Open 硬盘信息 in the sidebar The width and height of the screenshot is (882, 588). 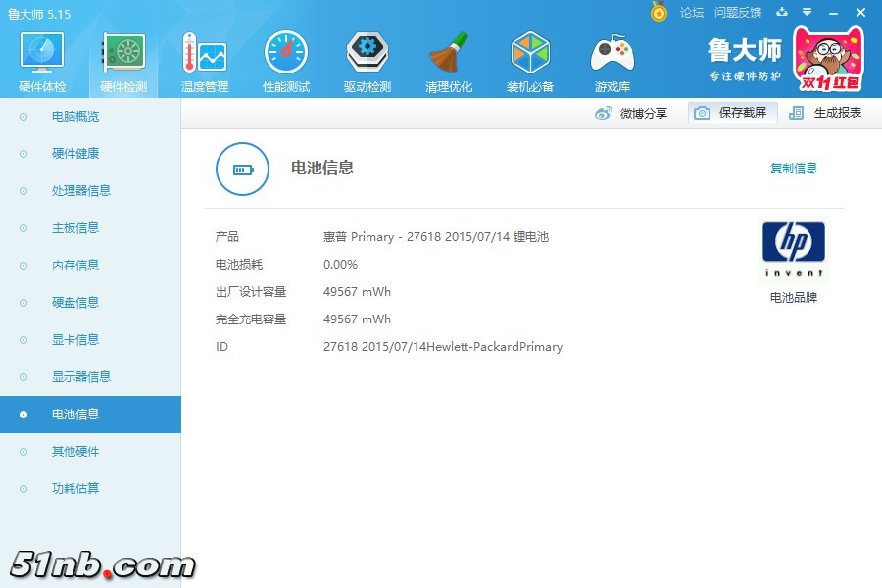pyautogui.click(x=75, y=303)
